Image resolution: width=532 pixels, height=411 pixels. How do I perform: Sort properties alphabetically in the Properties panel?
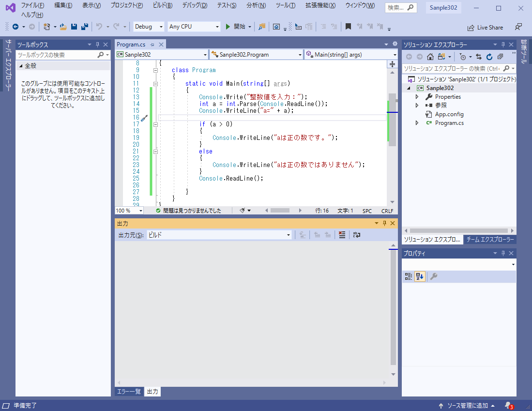[419, 276]
